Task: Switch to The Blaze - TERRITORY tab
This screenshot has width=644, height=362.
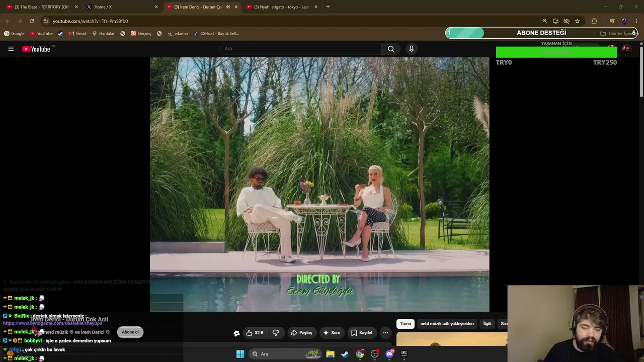Action: [42, 7]
